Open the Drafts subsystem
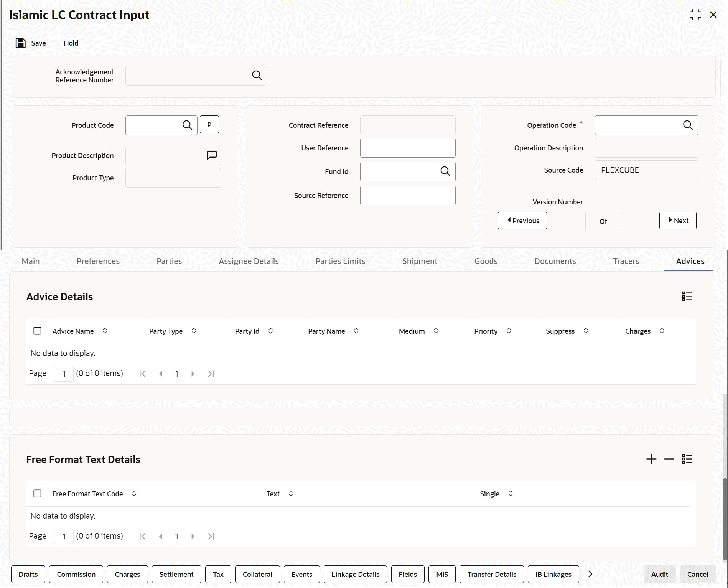Screen dimensions: 728x588 click(28, 574)
